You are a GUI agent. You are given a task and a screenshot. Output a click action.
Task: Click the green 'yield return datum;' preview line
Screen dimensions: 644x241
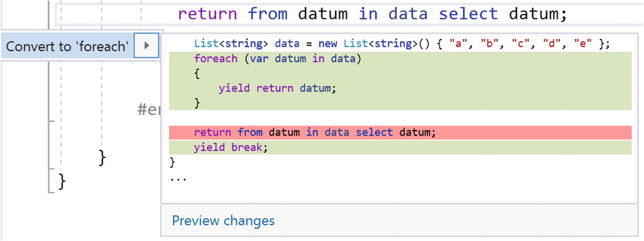pos(277,88)
